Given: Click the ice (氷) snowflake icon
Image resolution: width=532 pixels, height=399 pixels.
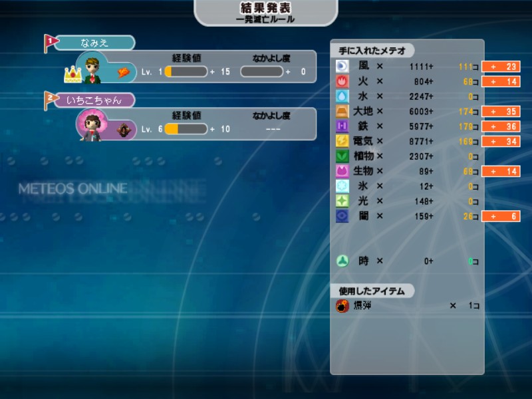Looking at the screenshot, I should tap(342, 186).
